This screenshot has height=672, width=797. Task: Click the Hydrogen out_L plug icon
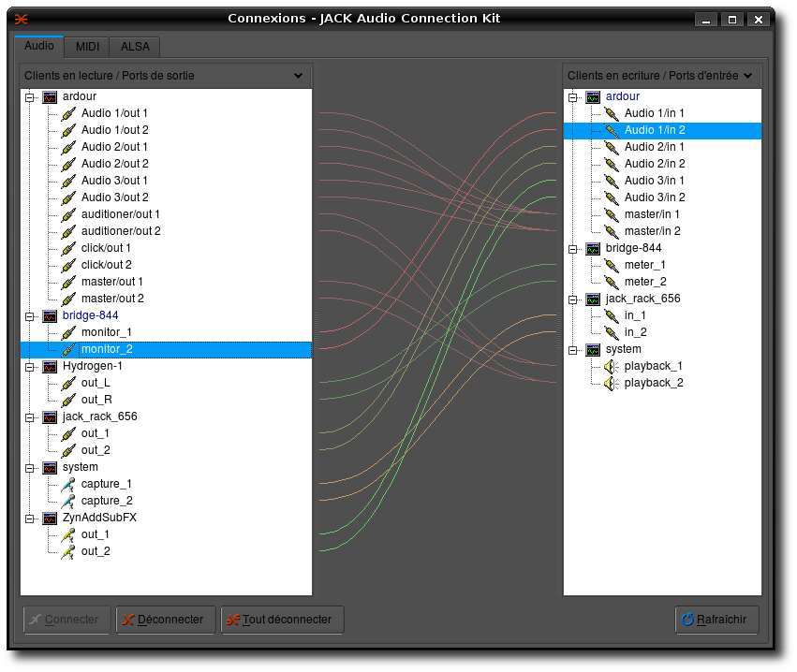[68, 383]
